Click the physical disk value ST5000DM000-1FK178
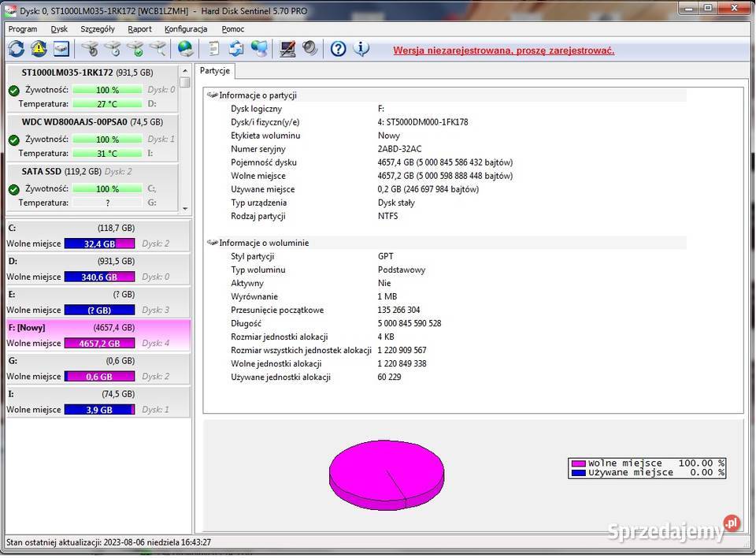 pos(423,121)
